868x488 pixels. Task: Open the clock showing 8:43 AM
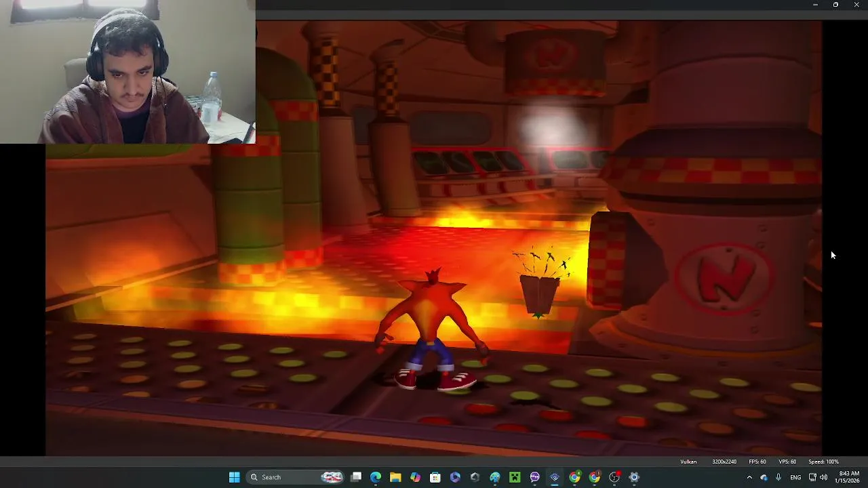pos(848,477)
